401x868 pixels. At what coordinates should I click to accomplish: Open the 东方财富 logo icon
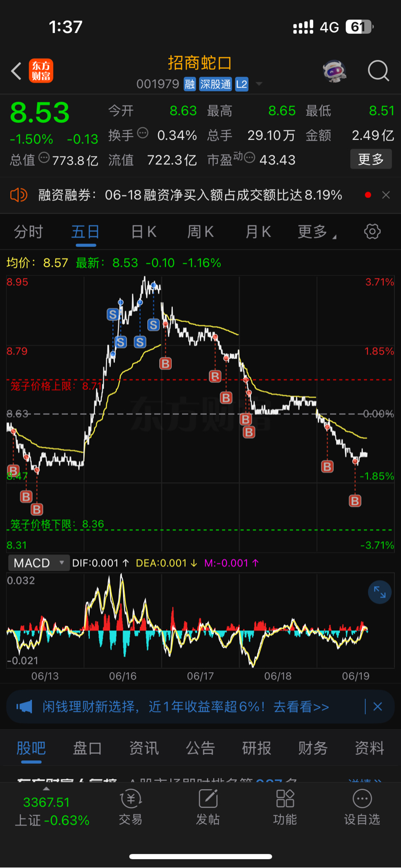(x=41, y=71)
